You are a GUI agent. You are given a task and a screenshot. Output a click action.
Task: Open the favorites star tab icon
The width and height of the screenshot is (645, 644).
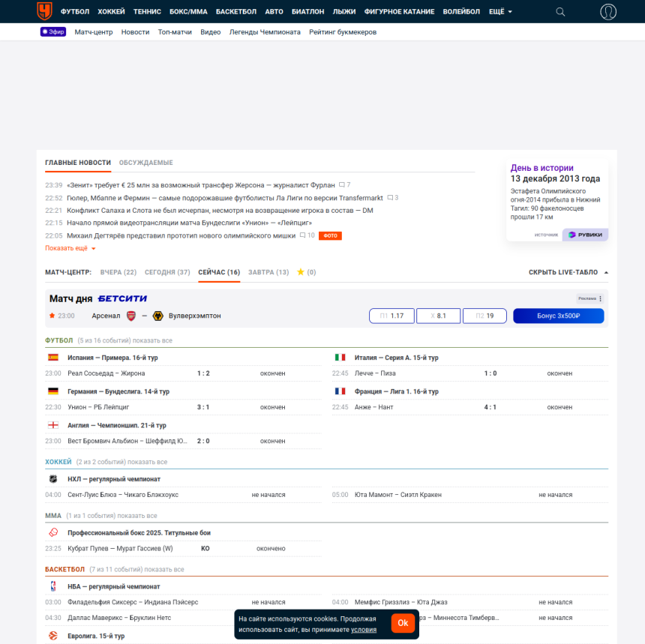coord(301,272)
